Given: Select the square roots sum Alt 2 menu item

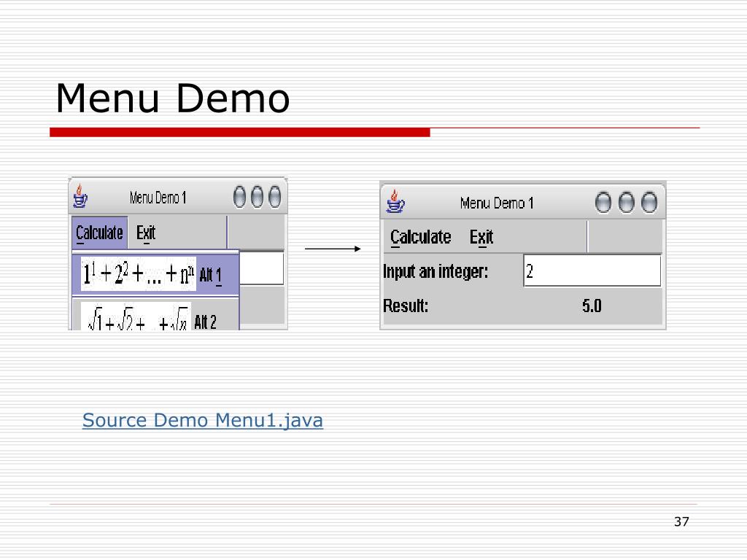Looking at the screenshot, I should 155,315.
